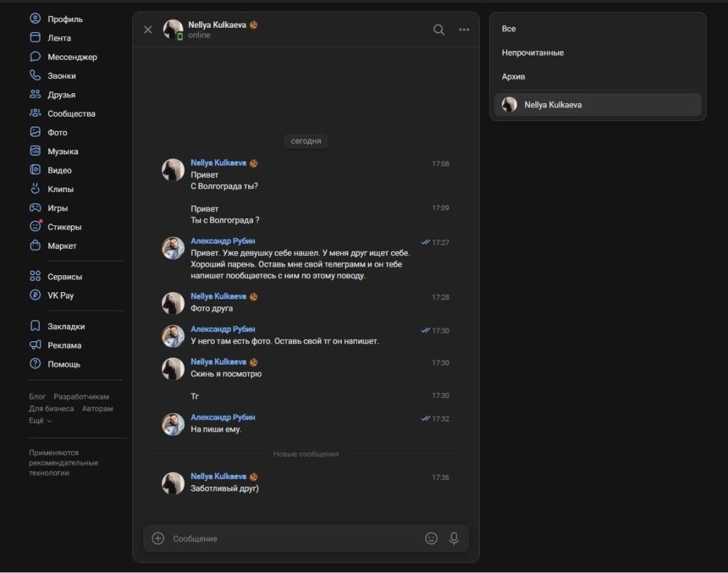Expand the Ещё footer dropdown

pyautogui.click(x=40, y=421)
